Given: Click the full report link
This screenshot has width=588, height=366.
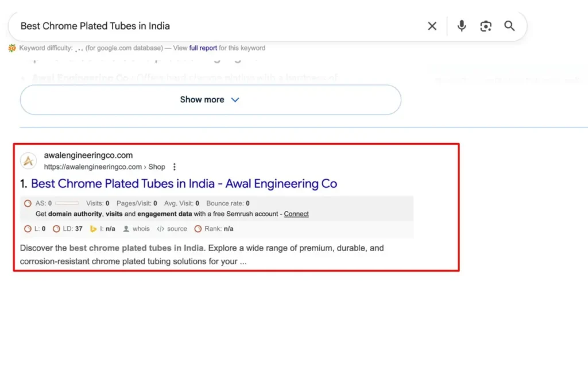Looking at the screenshot, I should pos(203,48).
